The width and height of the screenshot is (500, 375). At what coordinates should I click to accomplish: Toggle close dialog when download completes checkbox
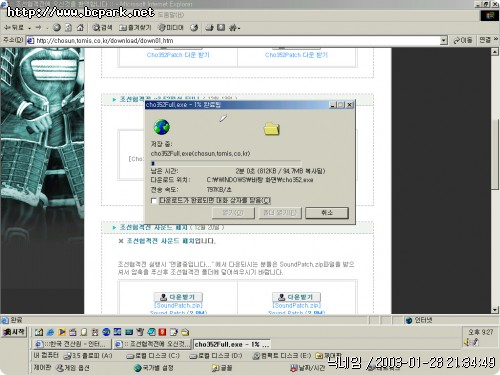154,201
